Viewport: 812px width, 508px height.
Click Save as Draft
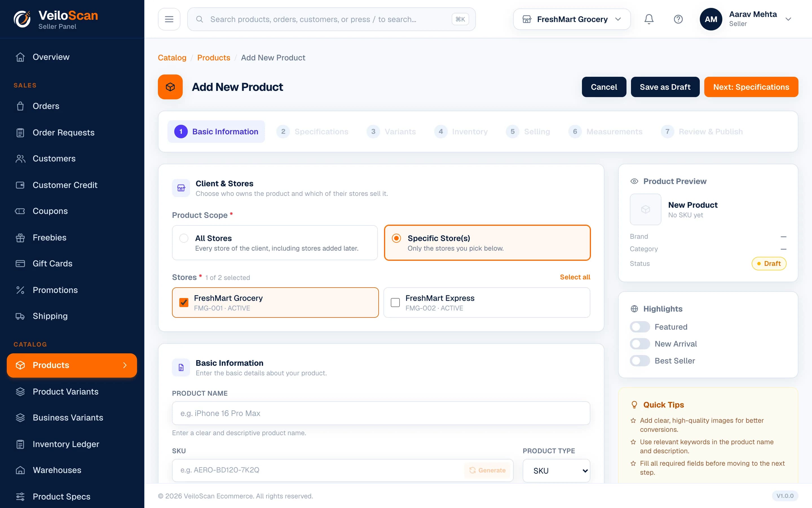coord(665,87)
